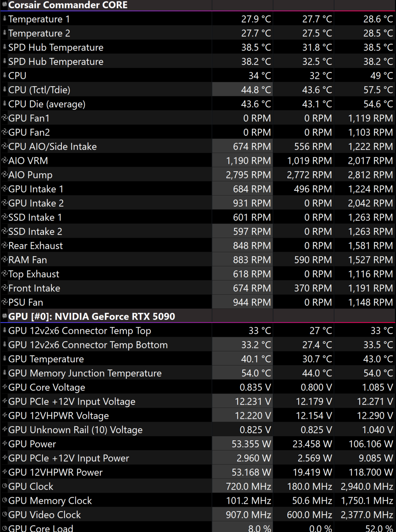This screenshot has width=396, height=532.
Task: Select the 1,750.1 MHz GPU Memory Clock value
Action: point(367,501)
